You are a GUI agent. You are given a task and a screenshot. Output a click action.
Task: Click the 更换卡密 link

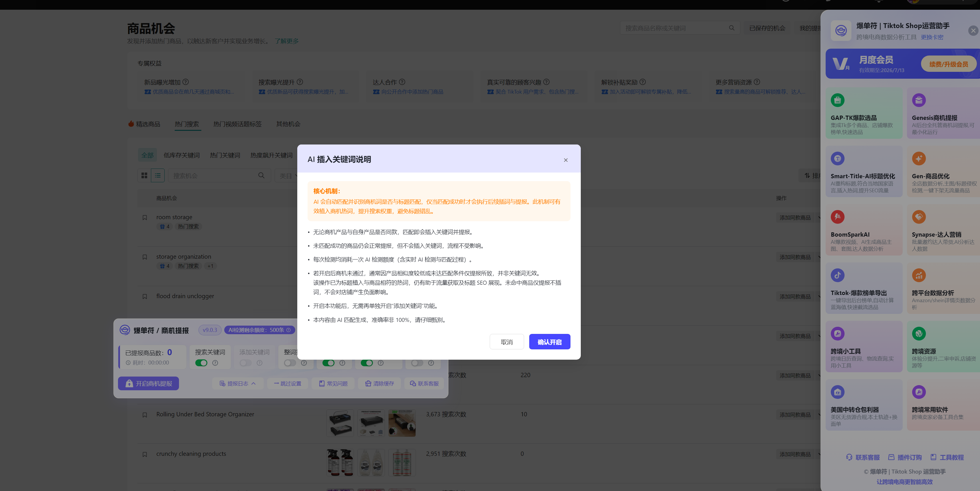point(932,37)
